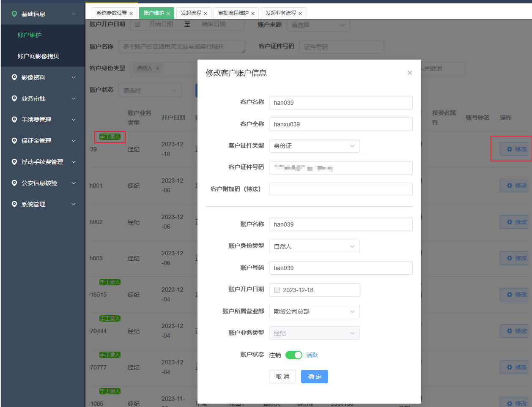This screenshot has height=407, width=532.
Task: Click the 客户附加码（特法） empty input
Action: pyautogui.click(x=341, y=189)
